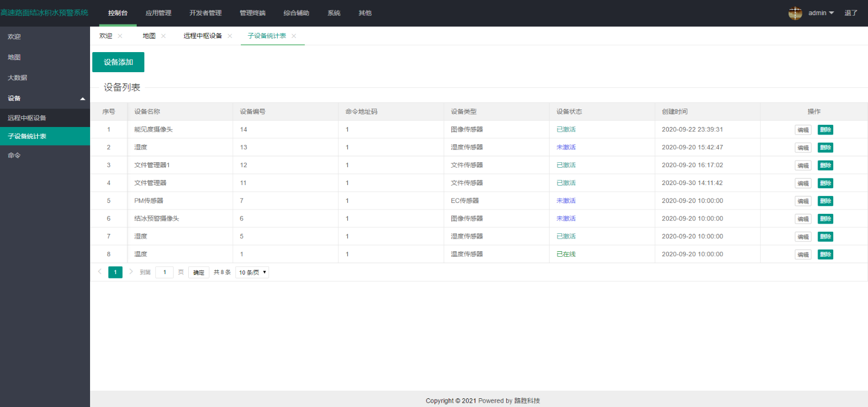Close the 子设备统计表 tab

coord(294,36)
